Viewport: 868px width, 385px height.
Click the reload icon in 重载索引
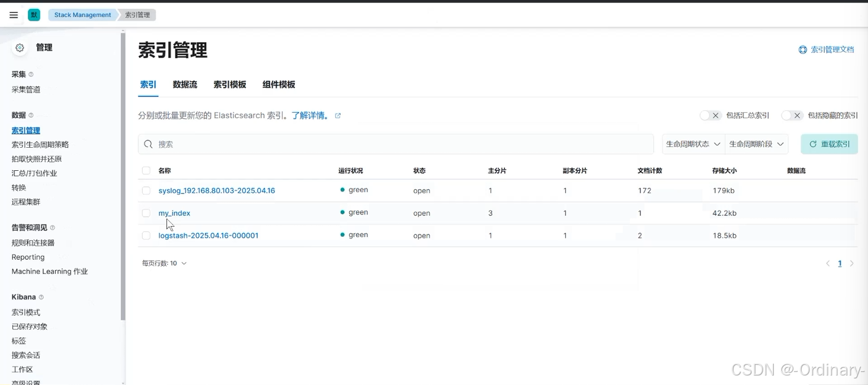click(813, 144)
